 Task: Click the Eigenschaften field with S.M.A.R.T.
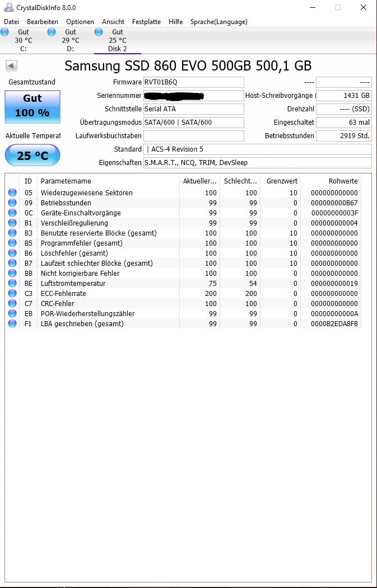coord(258,163)
